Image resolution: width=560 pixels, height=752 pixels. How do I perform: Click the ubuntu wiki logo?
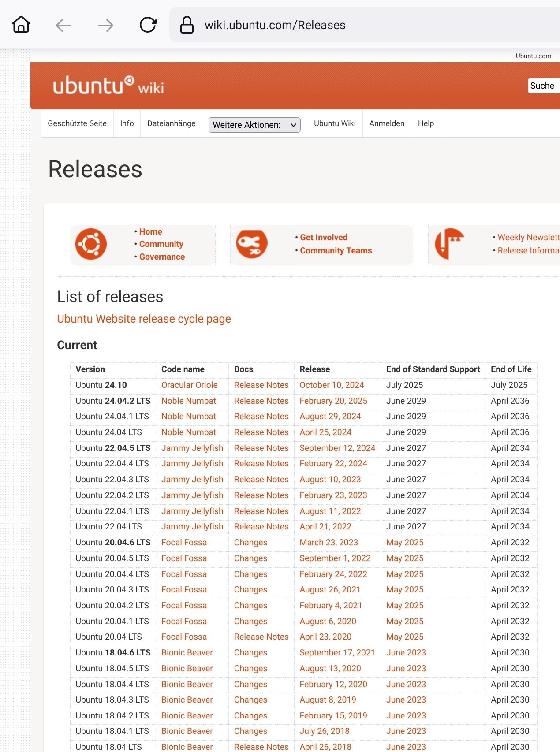108,85
